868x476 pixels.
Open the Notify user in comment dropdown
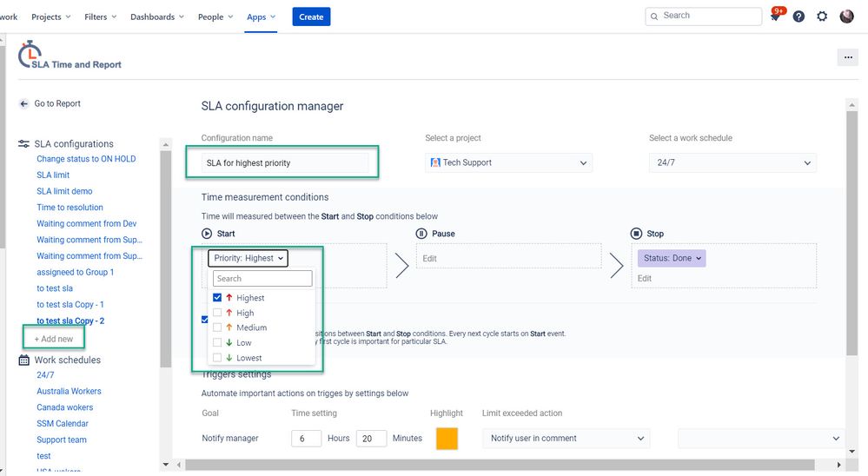click(566, 439)
